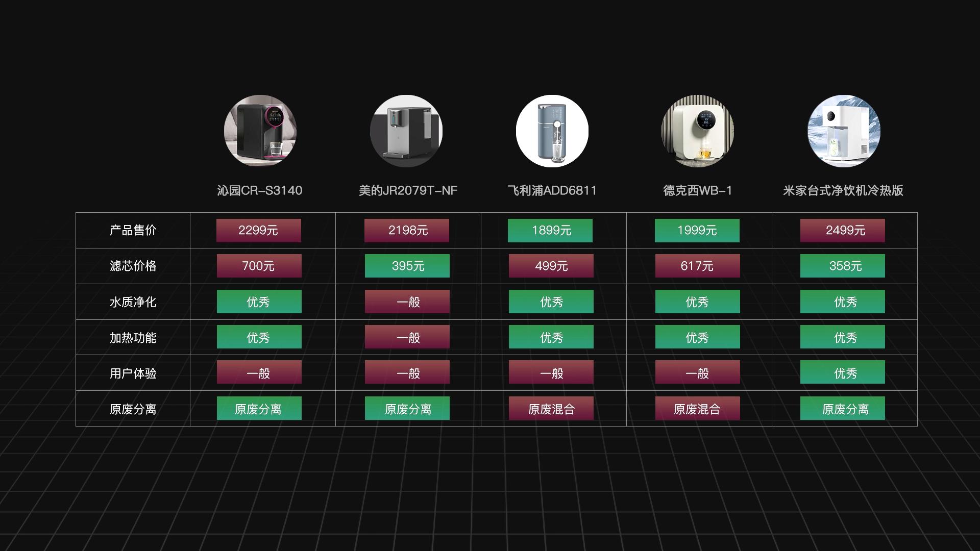Click the 滤芯价格 row header
980x551 pixels.
tap(133, 266)
